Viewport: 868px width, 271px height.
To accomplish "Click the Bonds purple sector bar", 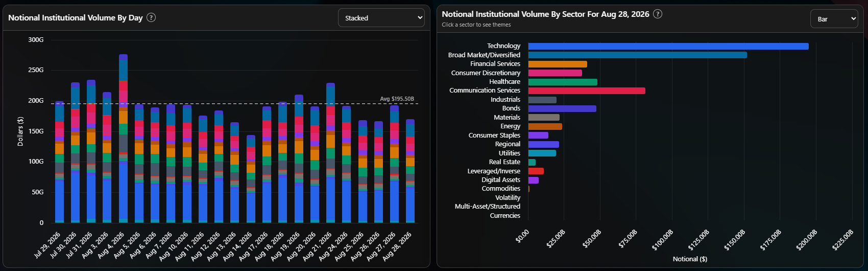I will tap(562, 108).
